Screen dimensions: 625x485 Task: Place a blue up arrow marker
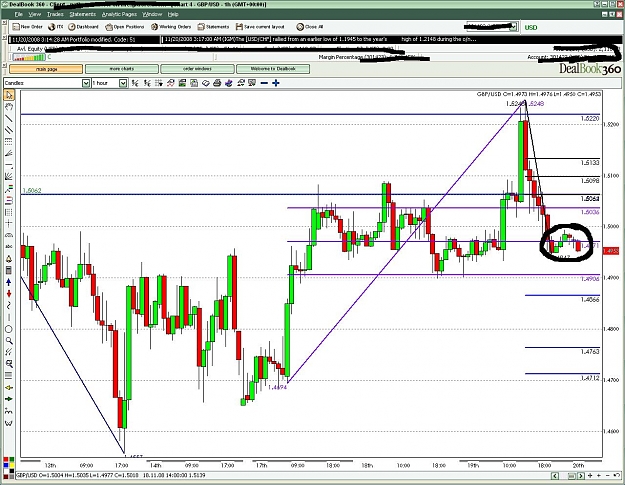(x=9, y=282)
